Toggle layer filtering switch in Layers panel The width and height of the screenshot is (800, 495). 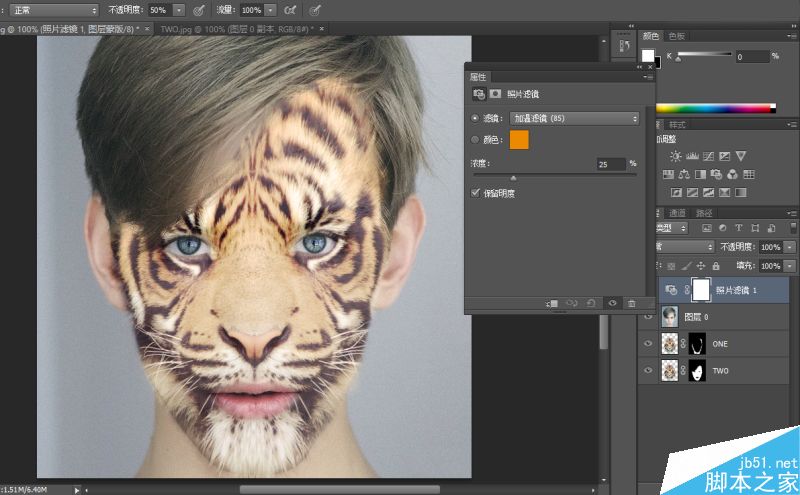pos(792,228)
